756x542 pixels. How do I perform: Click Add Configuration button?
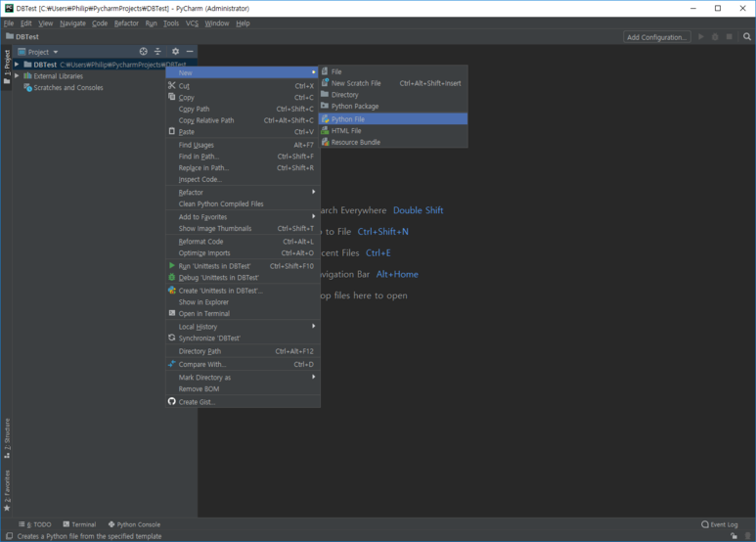[656, 37]
